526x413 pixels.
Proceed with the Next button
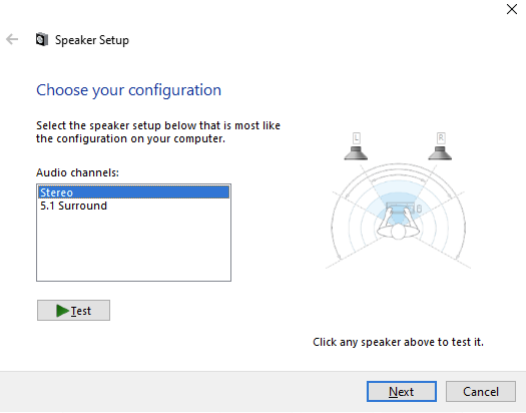[x=402, y=392]
